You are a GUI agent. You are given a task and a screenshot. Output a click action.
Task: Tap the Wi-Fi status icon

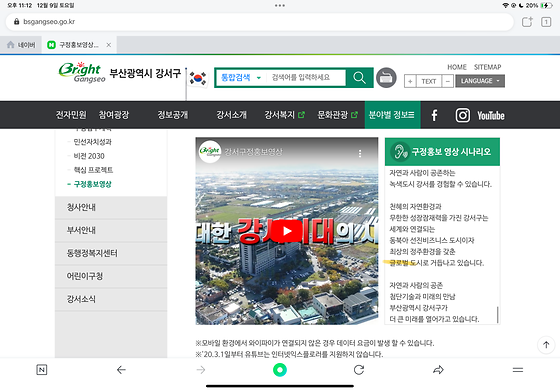point(505,5)
